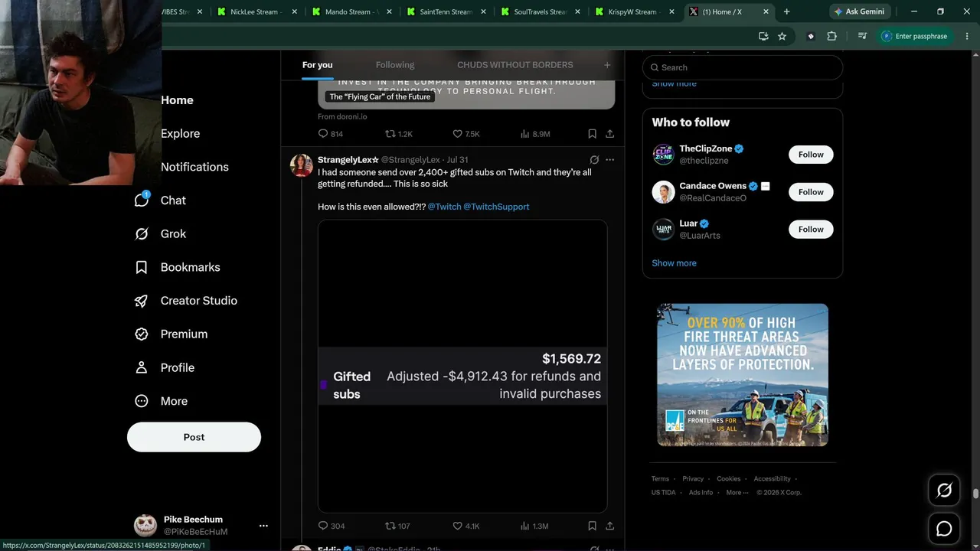Go to Profile via the sidebar icon

tap(142, 367)
